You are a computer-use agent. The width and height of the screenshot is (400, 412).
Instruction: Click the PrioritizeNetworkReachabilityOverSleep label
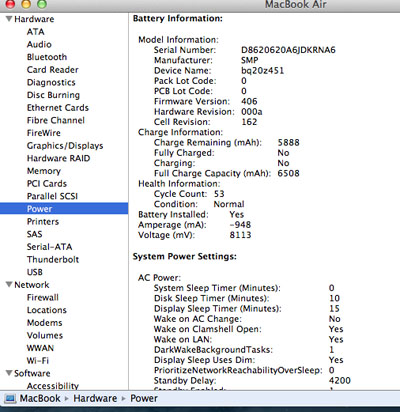pyautogui.click(x=238, y=371)
